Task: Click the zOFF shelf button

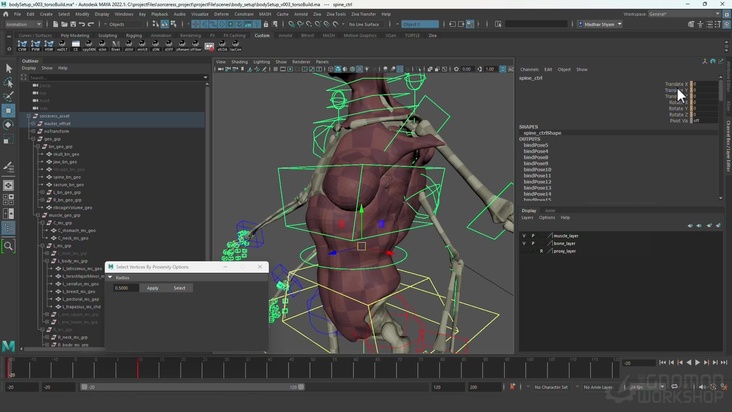Action: (169, 45)
